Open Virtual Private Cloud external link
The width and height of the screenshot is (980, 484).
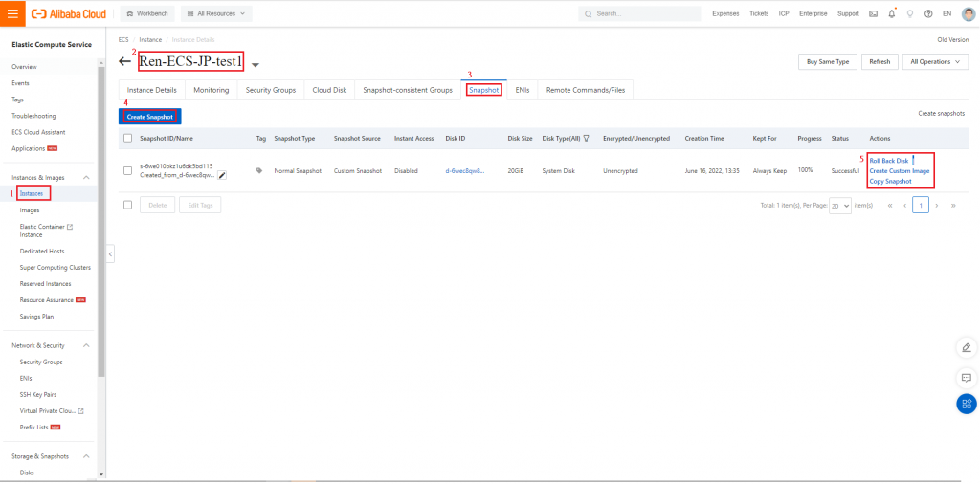pyautogui.click(x=80, y=411)
